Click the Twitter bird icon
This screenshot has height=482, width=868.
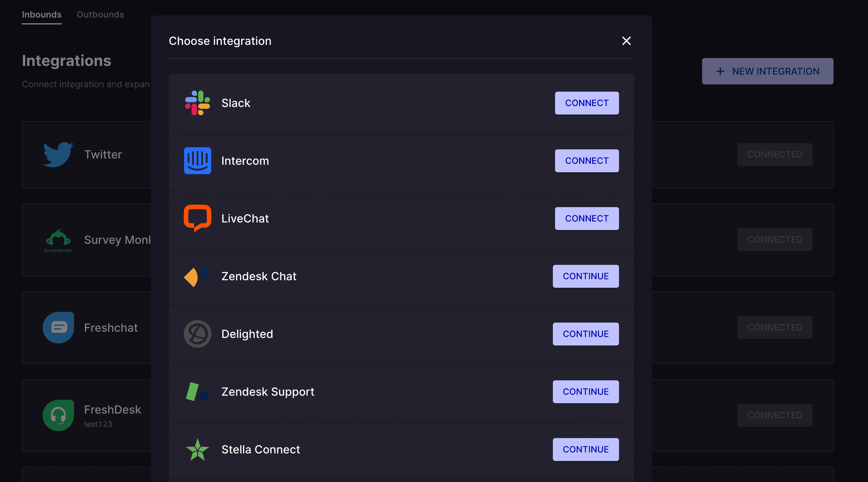pos(58,154)
